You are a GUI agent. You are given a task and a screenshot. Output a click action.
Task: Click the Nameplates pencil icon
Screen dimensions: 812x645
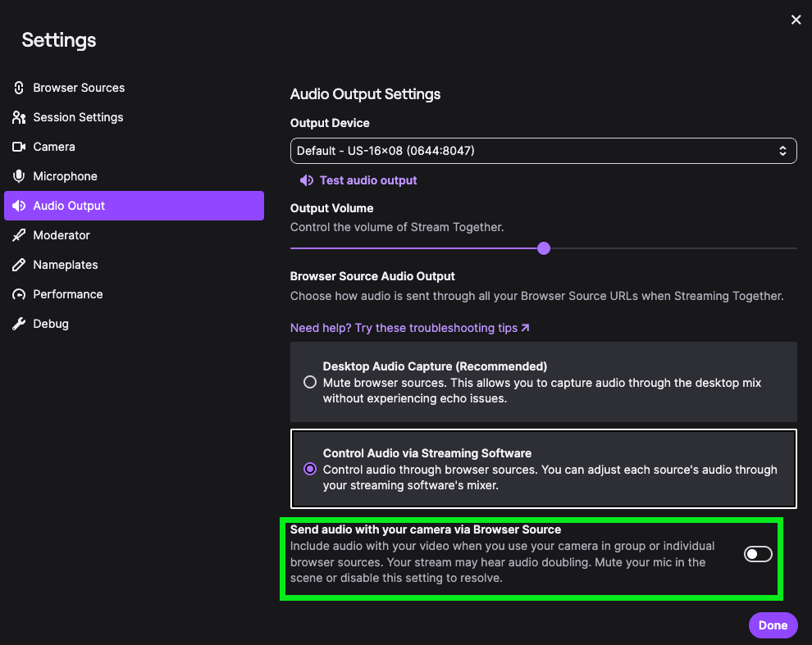19,265
